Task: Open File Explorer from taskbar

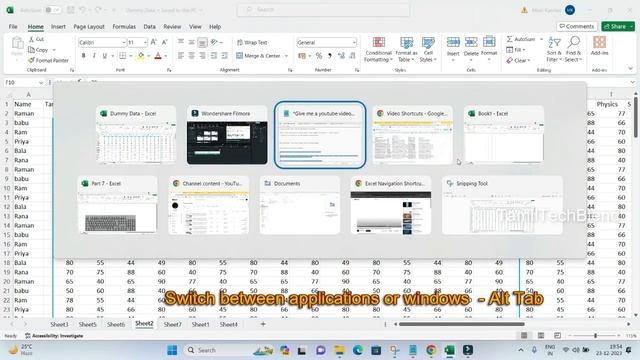Action: [x=339, y=350]
